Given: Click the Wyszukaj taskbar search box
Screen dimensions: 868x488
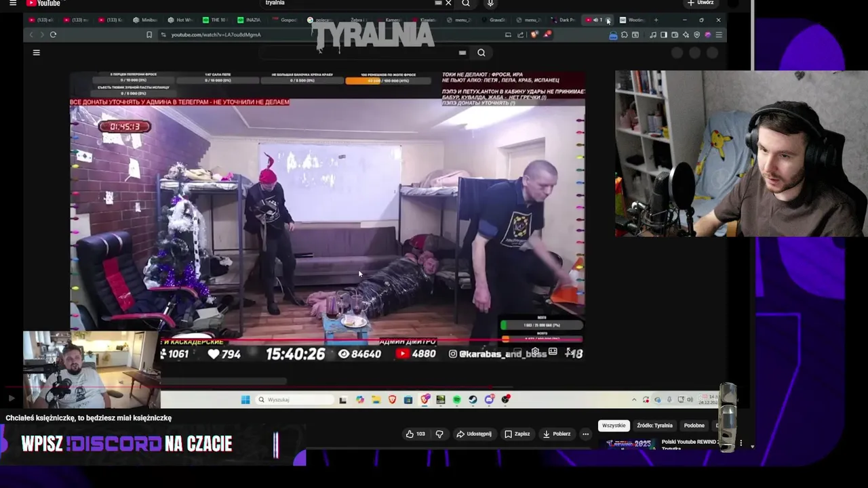Looking at the screenshot, I should tap(293, 400).
